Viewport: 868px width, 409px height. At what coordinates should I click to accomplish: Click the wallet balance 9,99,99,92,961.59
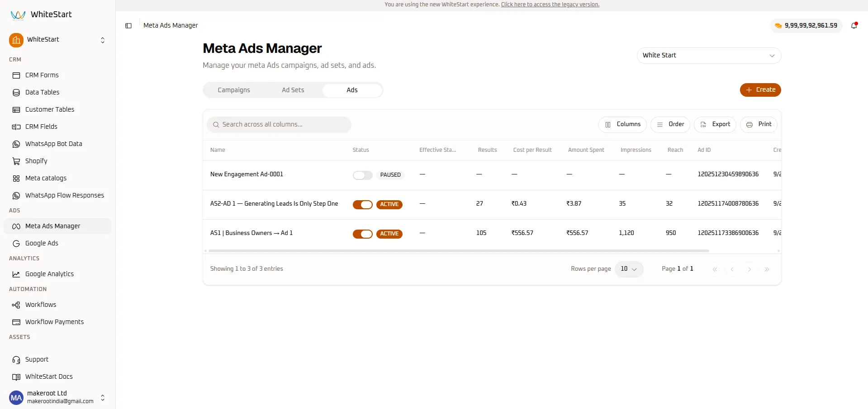pos(806,26)
